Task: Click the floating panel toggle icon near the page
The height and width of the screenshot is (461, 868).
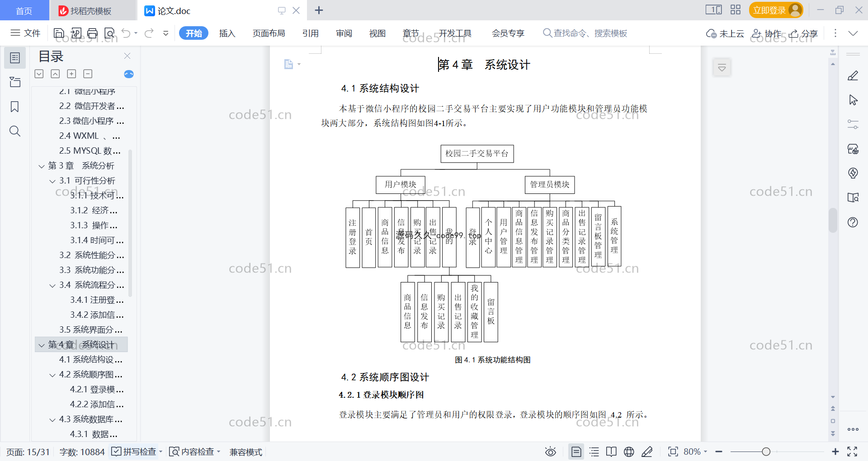Action: 722,68
